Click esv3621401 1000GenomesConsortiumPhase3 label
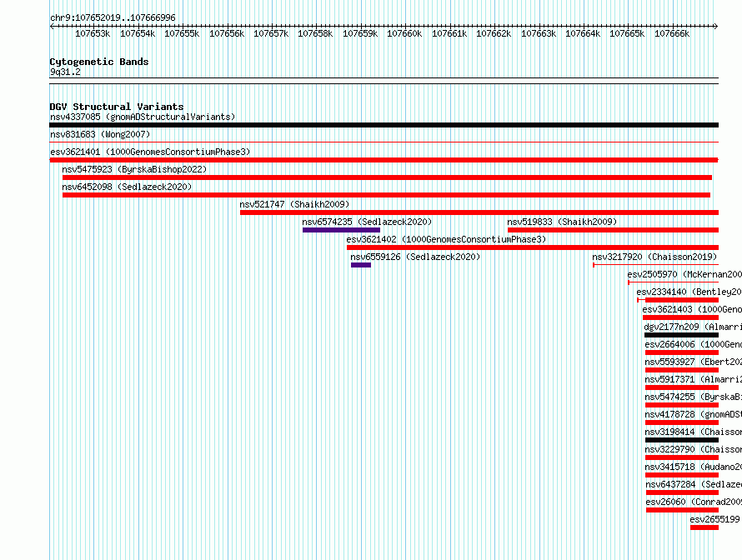Image resolution: width=742 pixels, height=560 pixels. pyautogui.click(x=150, y=152)
